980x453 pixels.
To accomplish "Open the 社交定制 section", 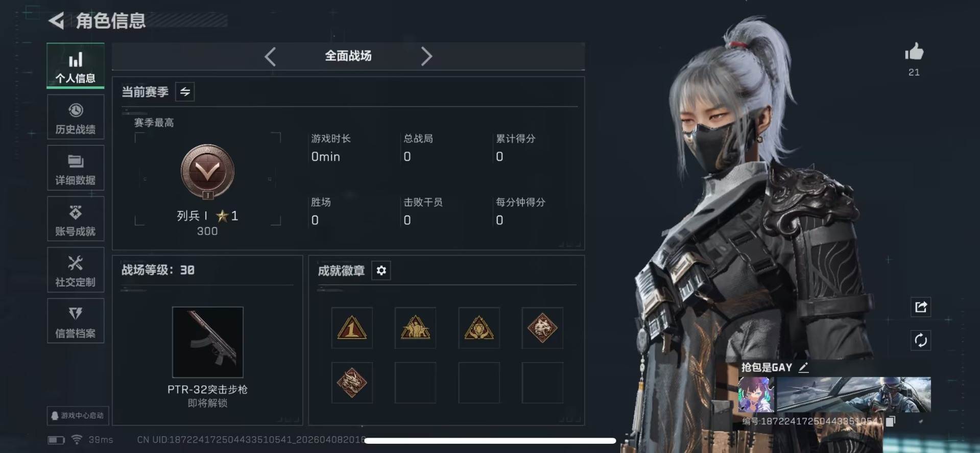I will point(76,270).
